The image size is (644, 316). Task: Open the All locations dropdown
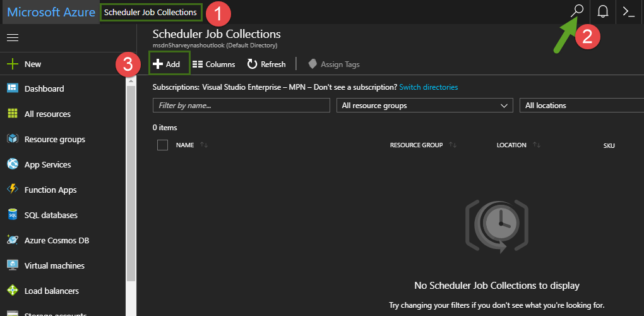pyautogui.click(x=582, y=106)
